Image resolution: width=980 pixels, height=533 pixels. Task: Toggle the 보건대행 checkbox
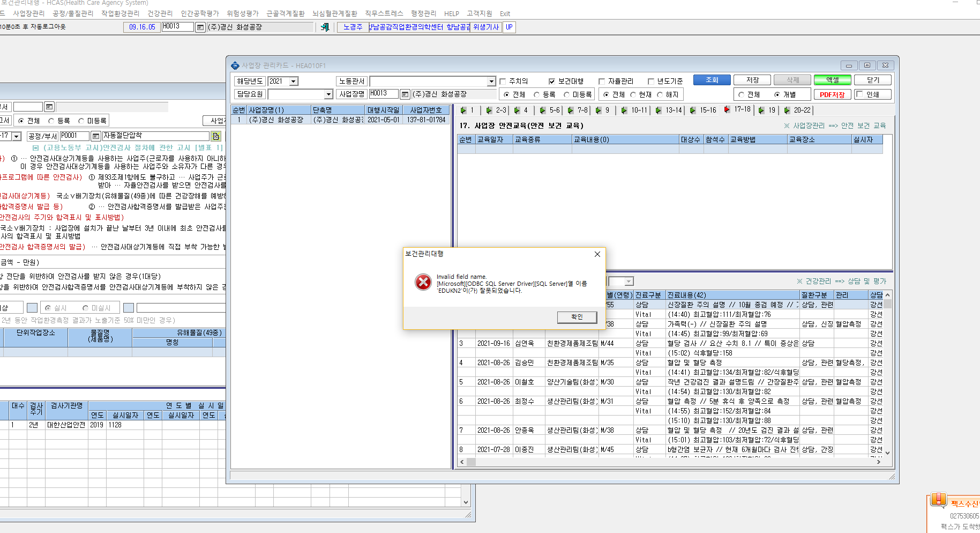point(551,82)
